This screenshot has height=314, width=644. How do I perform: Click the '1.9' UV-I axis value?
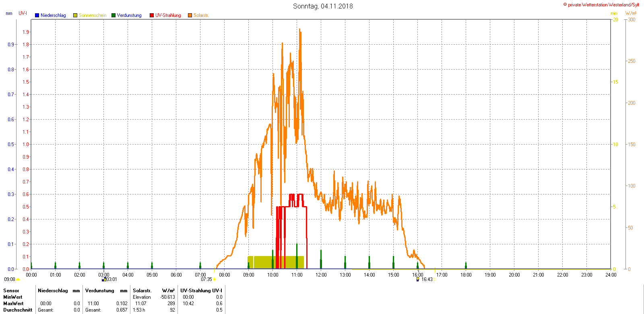pyautogui.click(x=26, y=32)
